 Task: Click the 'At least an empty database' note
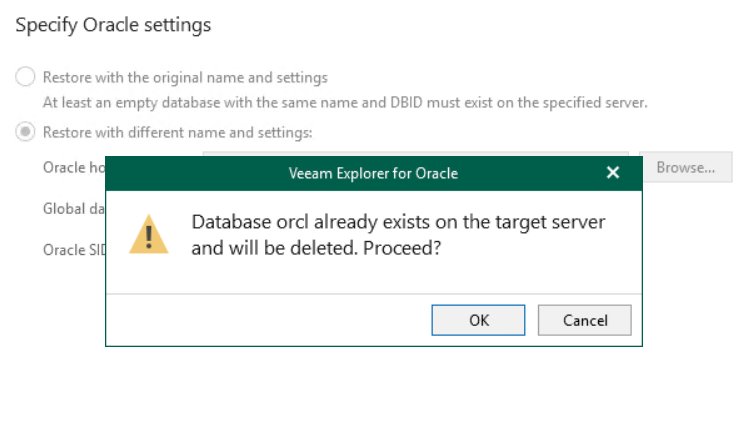[345, 102]
